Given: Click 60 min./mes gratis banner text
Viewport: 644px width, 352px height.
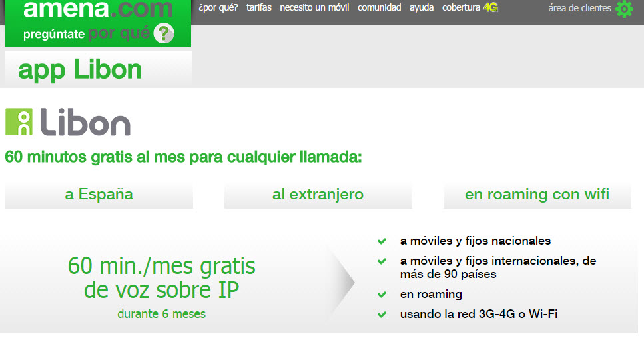Looking at the screenshot, I should [161, 265].
